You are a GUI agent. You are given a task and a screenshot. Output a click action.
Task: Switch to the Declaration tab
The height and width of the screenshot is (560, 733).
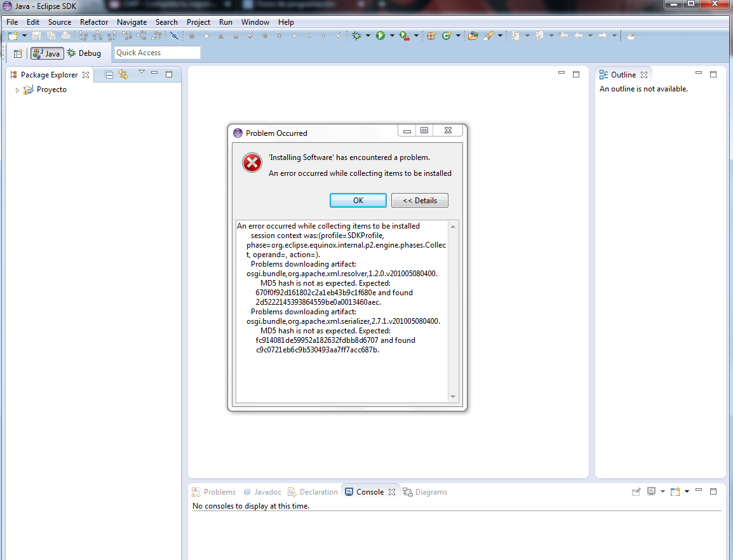[313, 492]
